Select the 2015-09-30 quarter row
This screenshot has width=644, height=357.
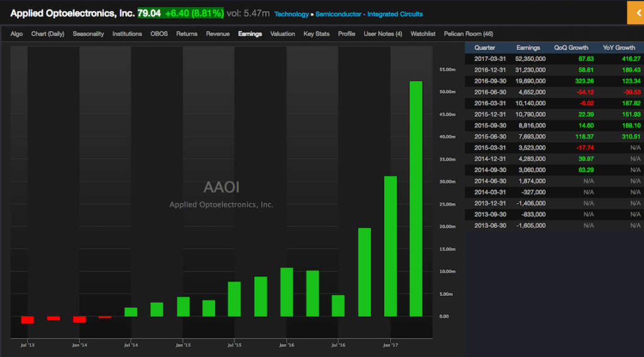(x=555, y=125)
